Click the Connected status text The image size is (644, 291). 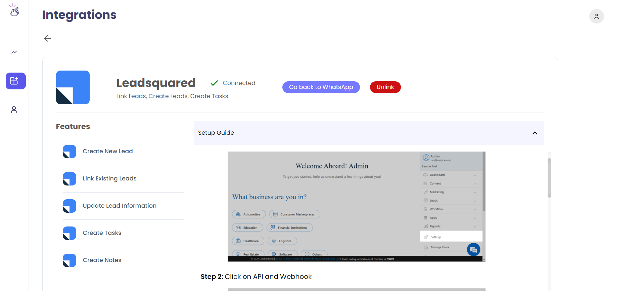point(239,83)
